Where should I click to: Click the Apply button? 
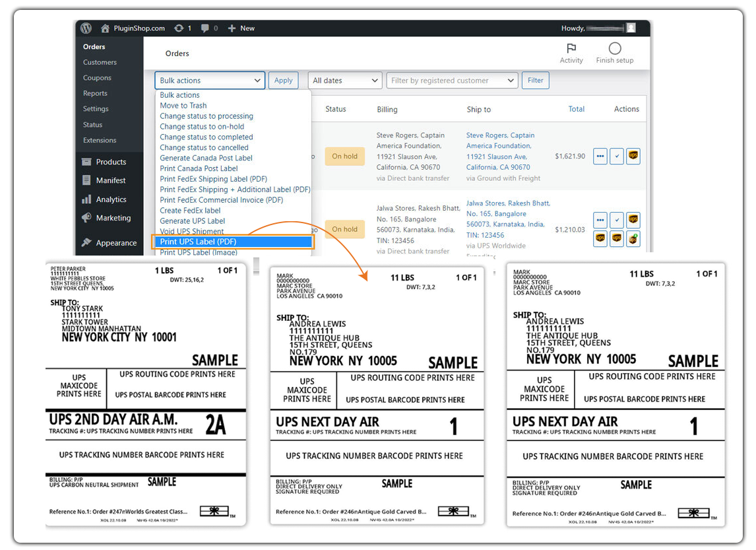tap(283, 79)
